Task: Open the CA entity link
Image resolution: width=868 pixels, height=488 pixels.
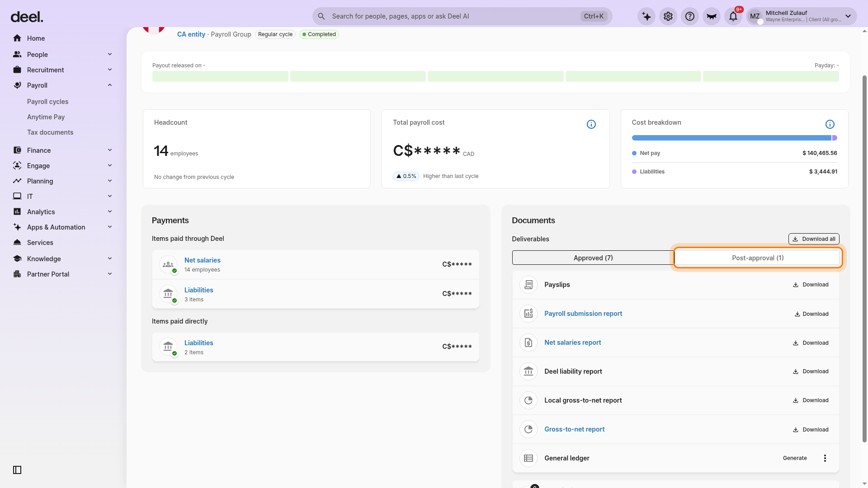Action: (191, 34)
